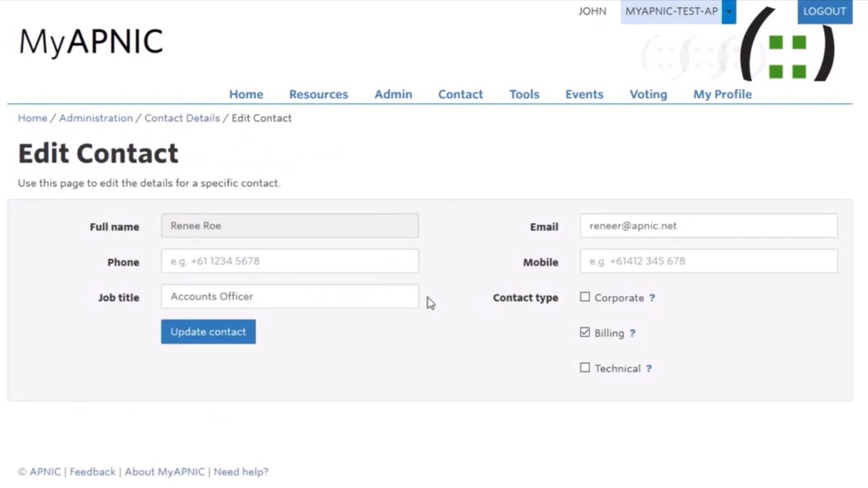Viewport: 868px width, 488px height.
Task: Expand the MYAPNIC-TEST-AP account dropdown arrow
Action: (x=728, y=12)
